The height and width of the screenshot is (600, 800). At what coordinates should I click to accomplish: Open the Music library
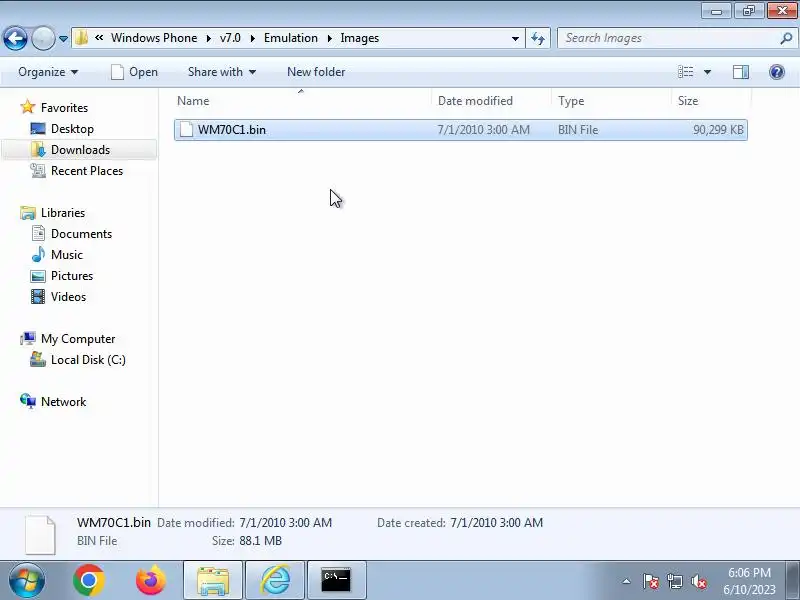tap(57, 255)
